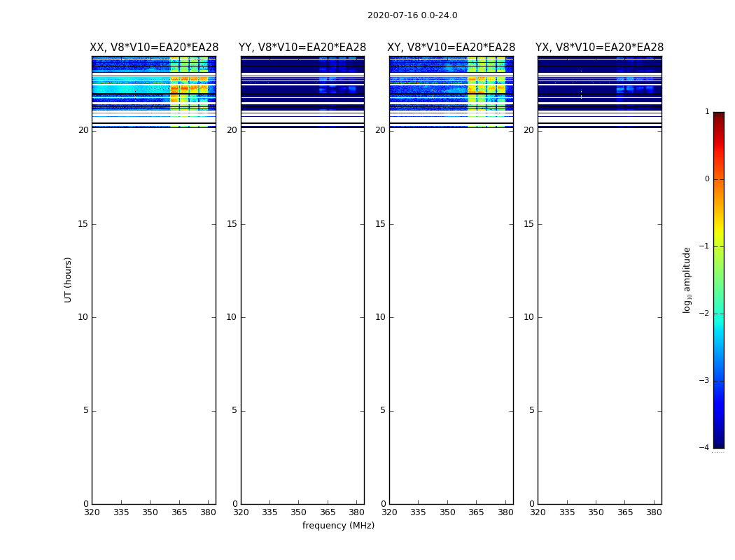Click the '365' frequency tick of XX panel
Screen dimensions: 735x560
tap(179, 512)
